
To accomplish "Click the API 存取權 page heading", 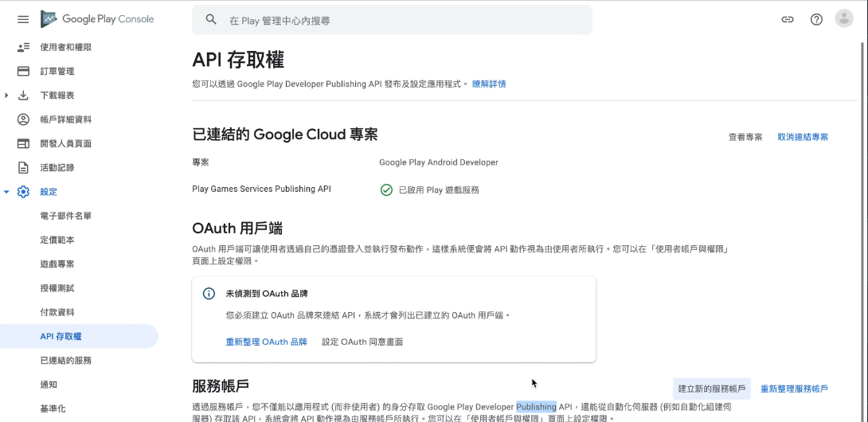I will tap(238, 60).
